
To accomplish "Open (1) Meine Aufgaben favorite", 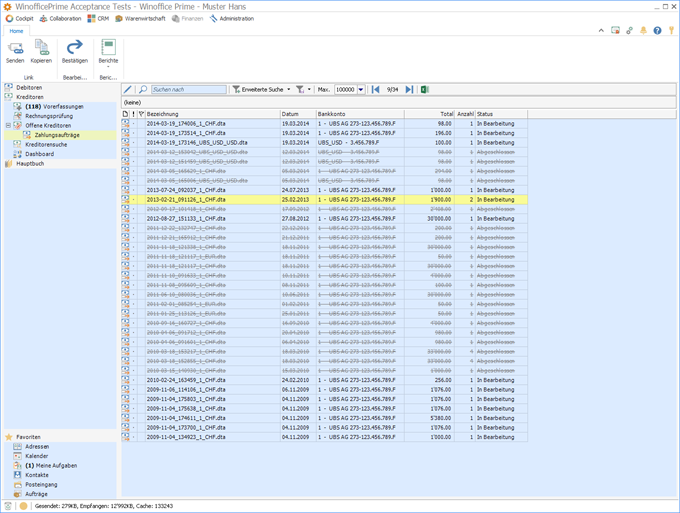I will point(51,466).
